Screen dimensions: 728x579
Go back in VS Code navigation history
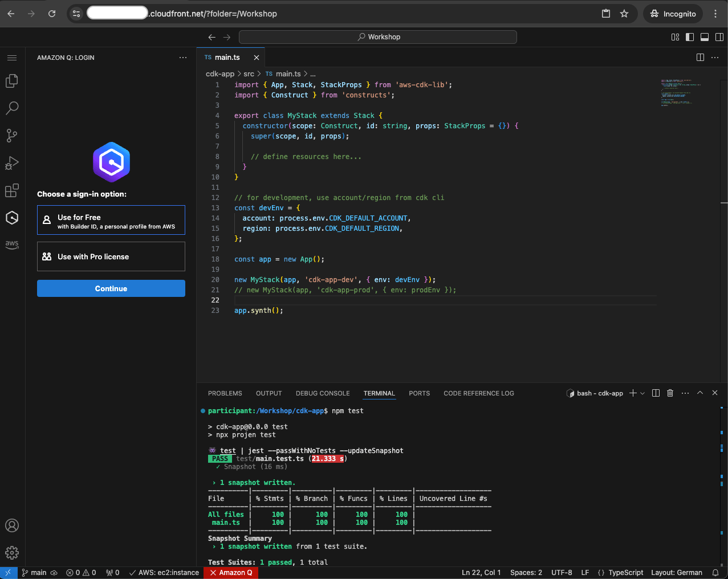click(x=212, y=37)
